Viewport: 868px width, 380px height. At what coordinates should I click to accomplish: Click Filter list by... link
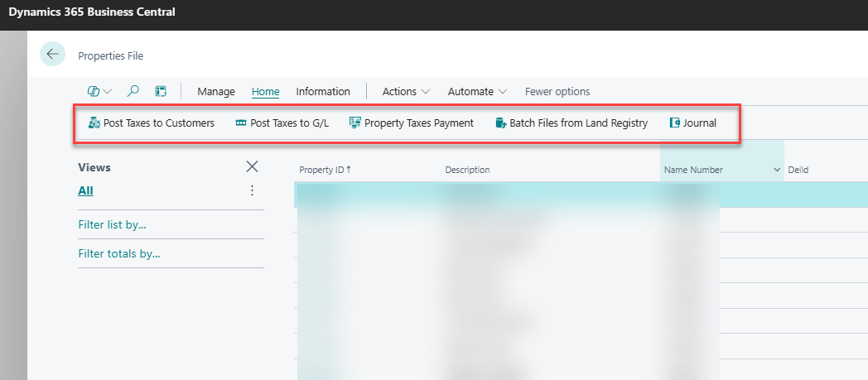(116, 224)
